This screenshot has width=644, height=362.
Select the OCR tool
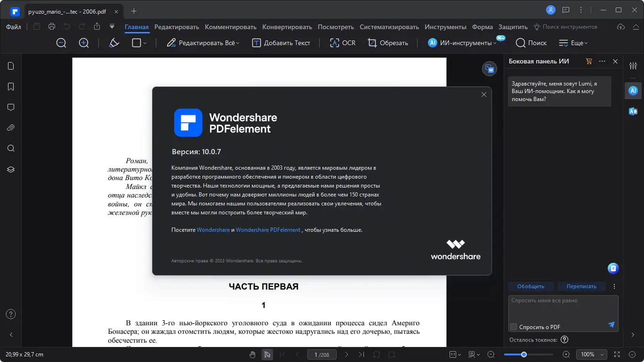point(342,43)
